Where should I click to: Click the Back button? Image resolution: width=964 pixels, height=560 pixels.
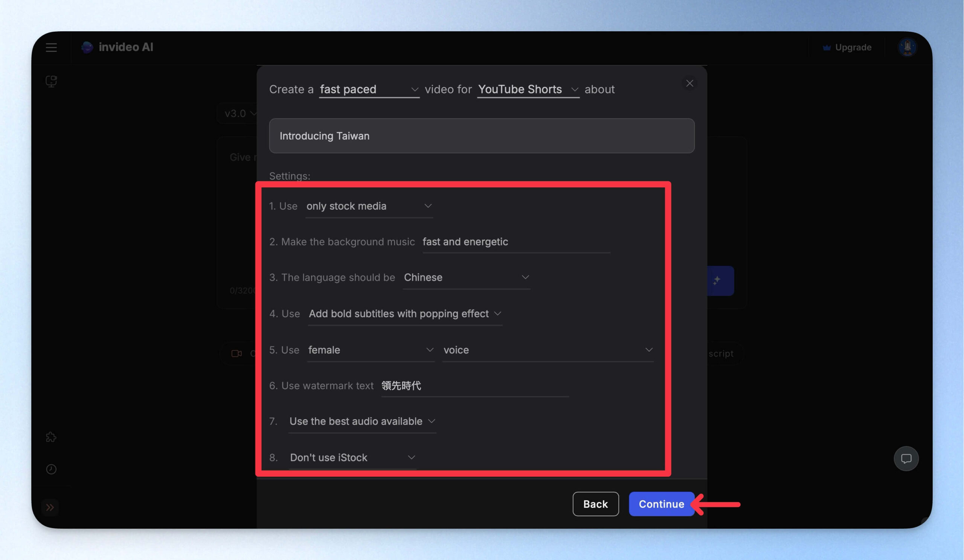(x=595, y=504)
